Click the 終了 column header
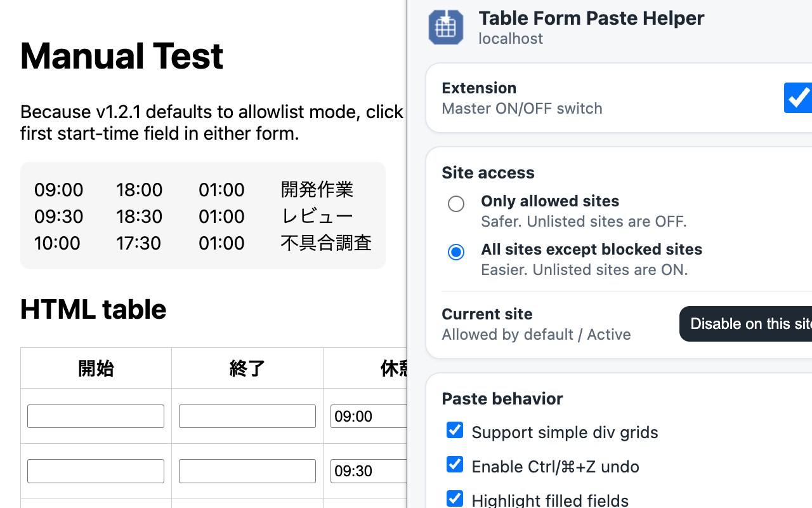Screen dimensions: 812x508 point(247,368)
